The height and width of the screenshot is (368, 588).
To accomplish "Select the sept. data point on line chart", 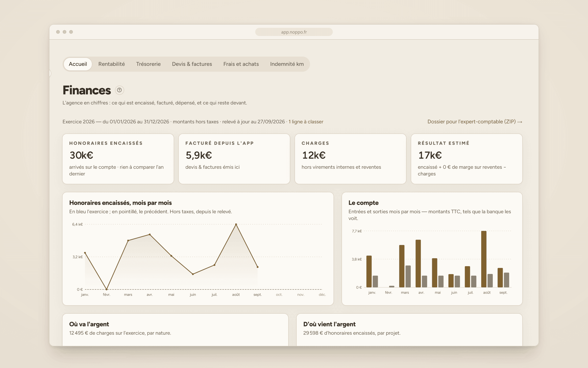I will pyautogui.click(x=257, y=267).
